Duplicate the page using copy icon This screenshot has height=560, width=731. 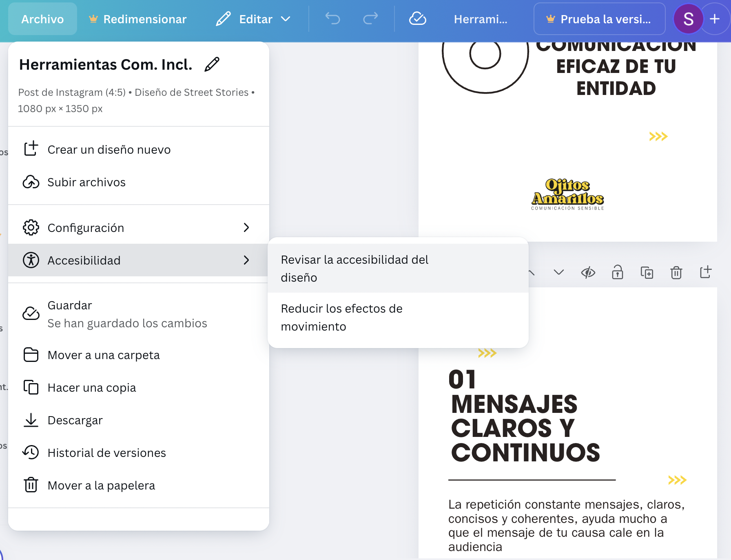click(647, 272)
